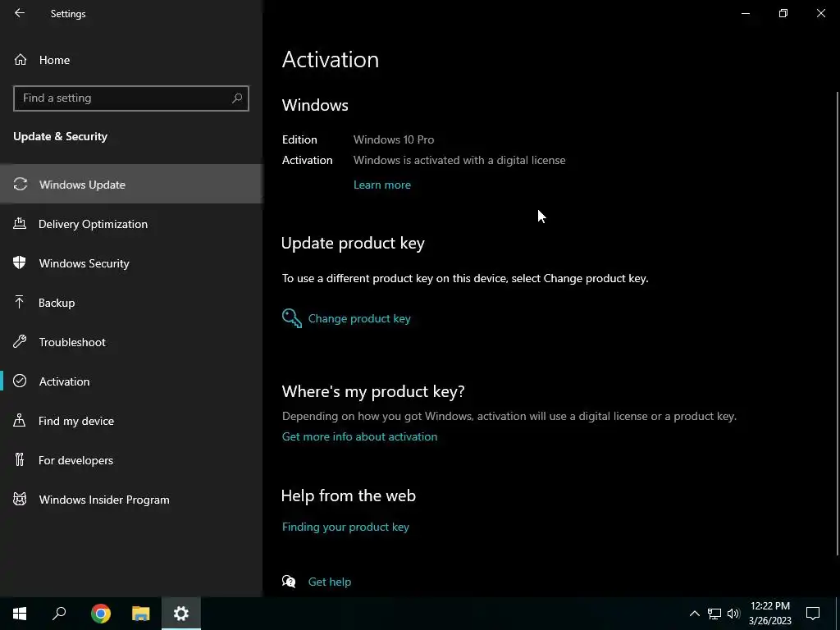This screenshot has width=840, height=630.
Task: Select Windows Security in sidebar
Action: (131, 263)
